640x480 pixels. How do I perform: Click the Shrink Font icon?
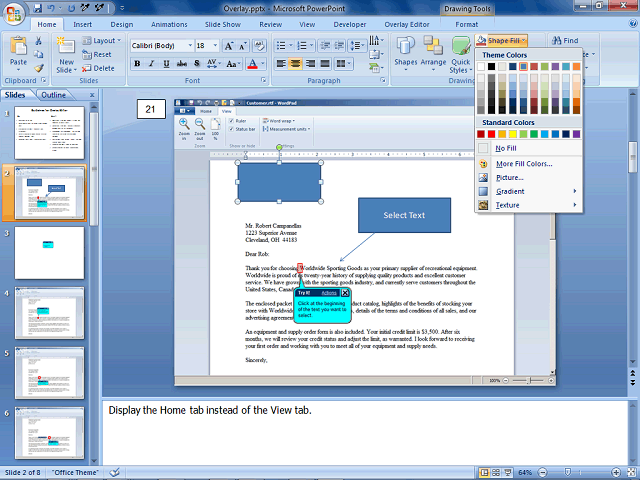(242, 46)
